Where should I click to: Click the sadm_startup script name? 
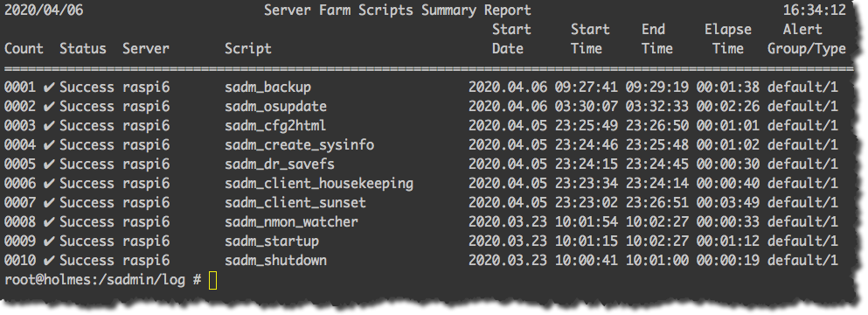pos(271,241)
